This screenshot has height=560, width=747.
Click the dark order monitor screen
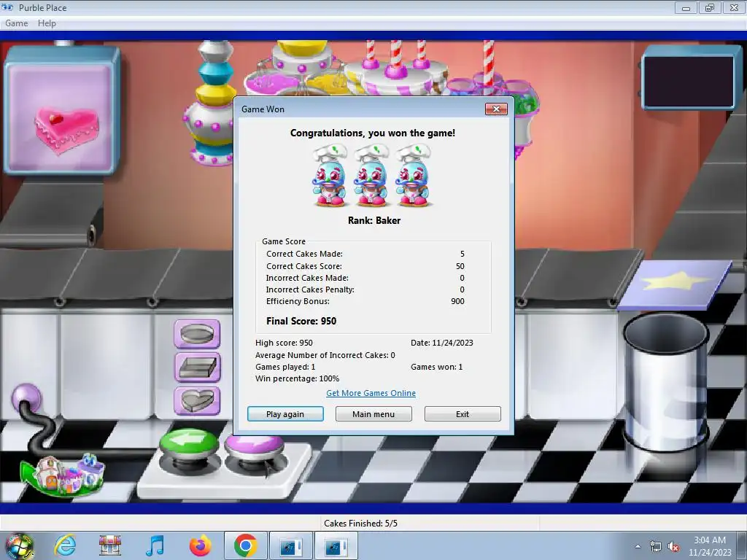click(689, 80)
